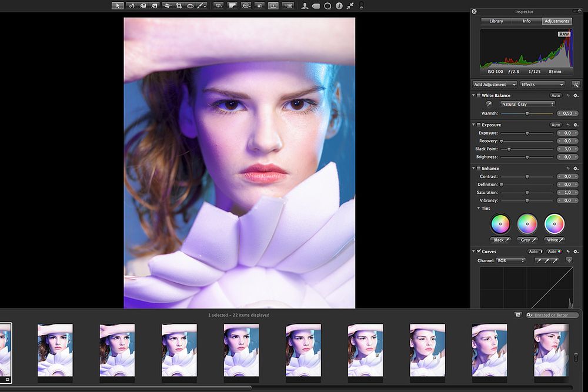Select the Crop tool in toolbar
588x392 pixels.
point(179,6)
